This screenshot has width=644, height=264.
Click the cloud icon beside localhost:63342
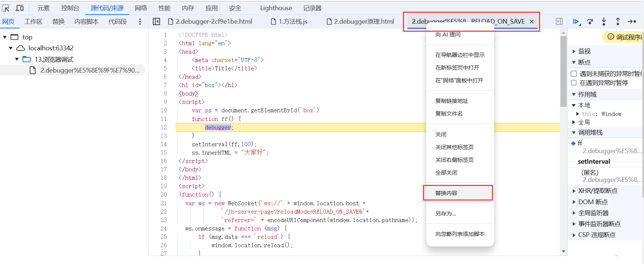21,48
